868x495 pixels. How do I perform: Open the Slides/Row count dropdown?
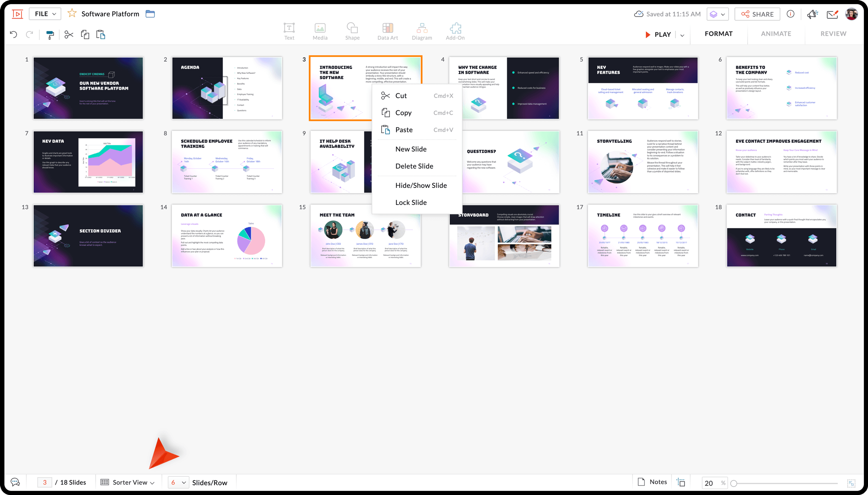(178, 482)
